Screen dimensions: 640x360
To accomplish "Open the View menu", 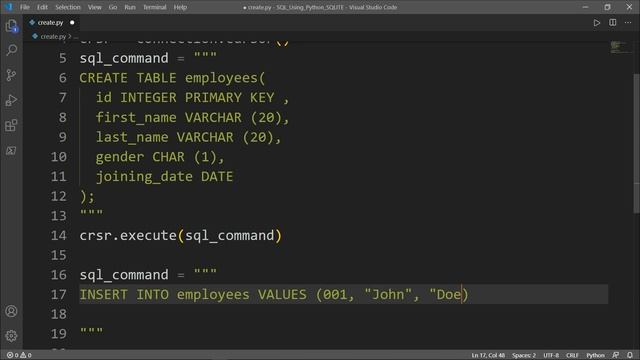I will pyautogui.click(x=95, y=7).
